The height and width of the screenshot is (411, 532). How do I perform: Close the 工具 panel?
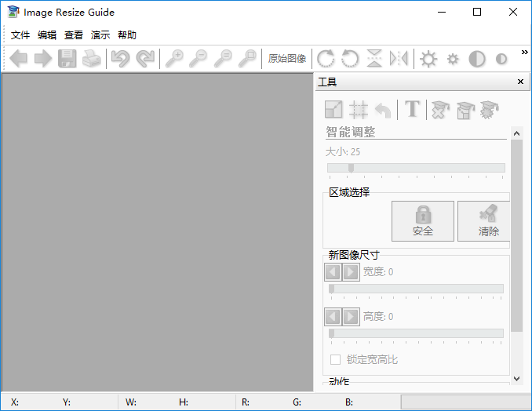point(520,82)
